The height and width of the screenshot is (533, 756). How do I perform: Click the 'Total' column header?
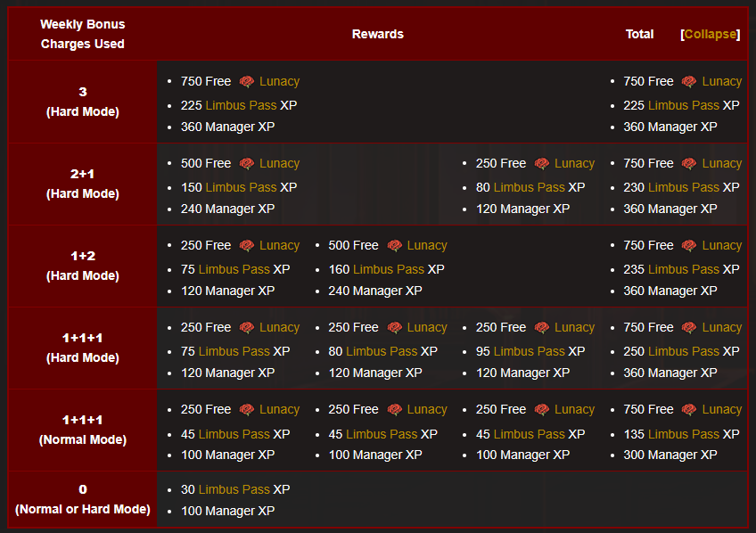639,34
